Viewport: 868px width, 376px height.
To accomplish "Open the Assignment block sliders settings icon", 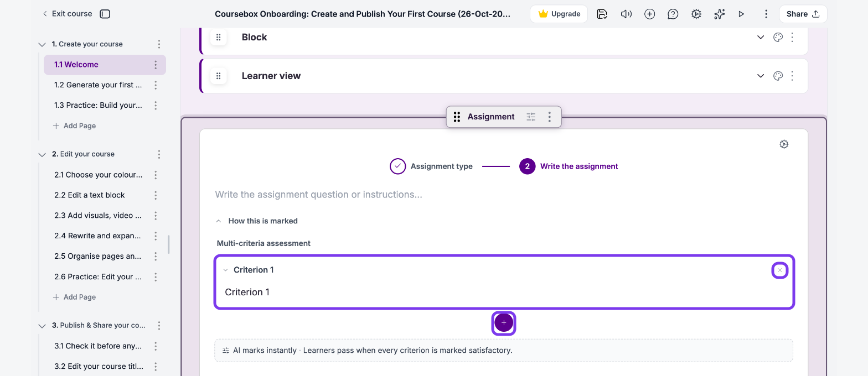I will tap(531, 117).
